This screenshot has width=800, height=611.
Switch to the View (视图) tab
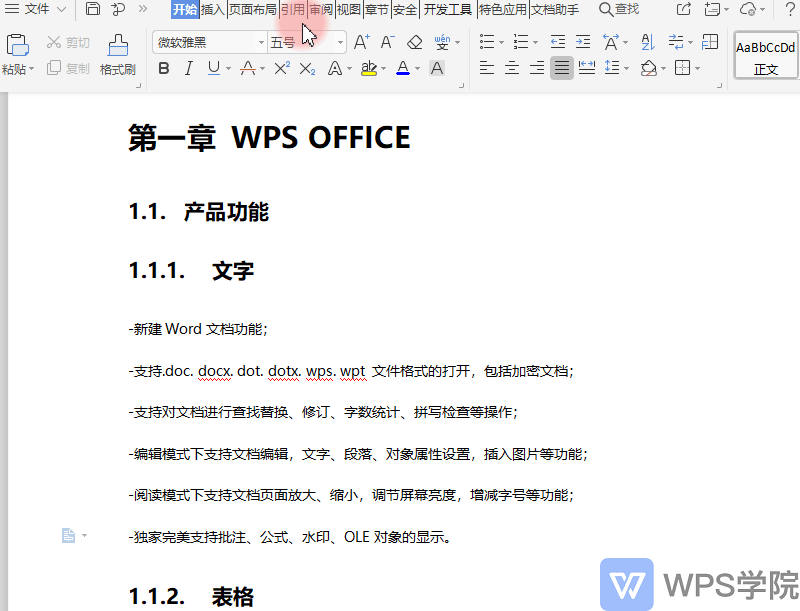349,9
